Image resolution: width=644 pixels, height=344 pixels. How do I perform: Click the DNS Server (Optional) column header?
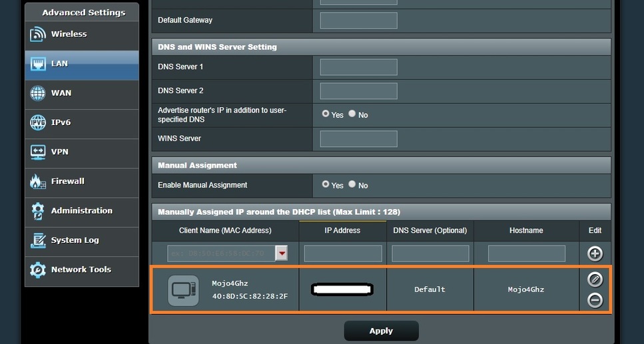(x=430, y=231)
